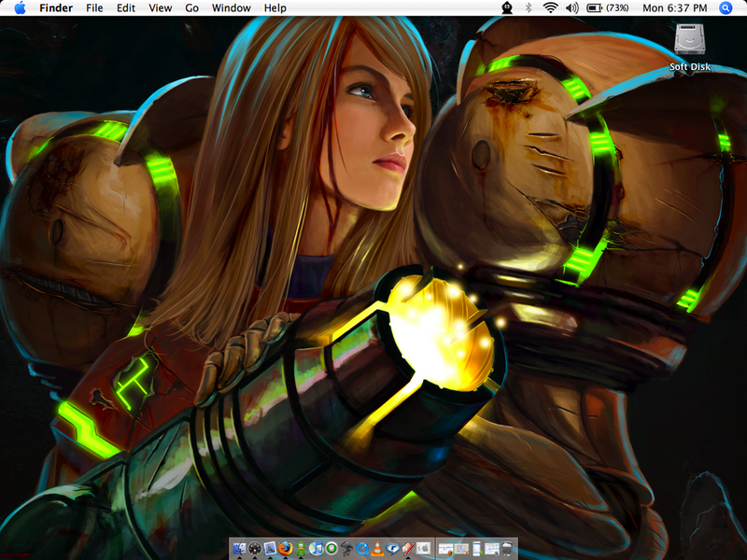The height and width of the screenshot is (560, 747).
Task: Open the Trash in the Dock
Action: click(508, 549)
